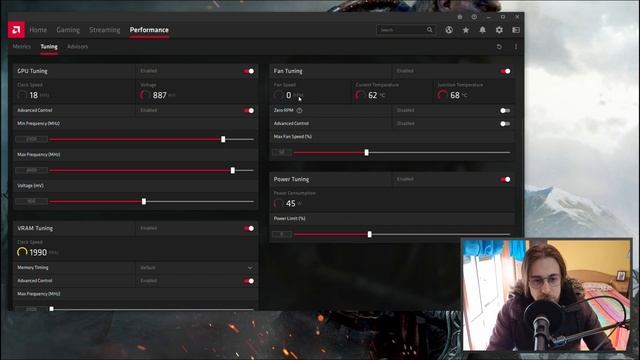The width and height of the screenshot is (640, 360).
Task: Click the Max Frequency GPU slider handle
Action: [x=233, y=170]
